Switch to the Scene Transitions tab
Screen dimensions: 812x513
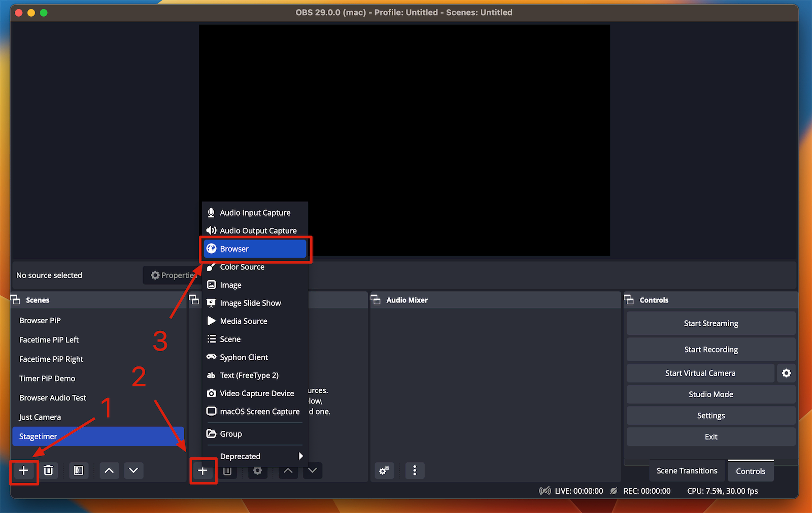click(x=687, y=470)
